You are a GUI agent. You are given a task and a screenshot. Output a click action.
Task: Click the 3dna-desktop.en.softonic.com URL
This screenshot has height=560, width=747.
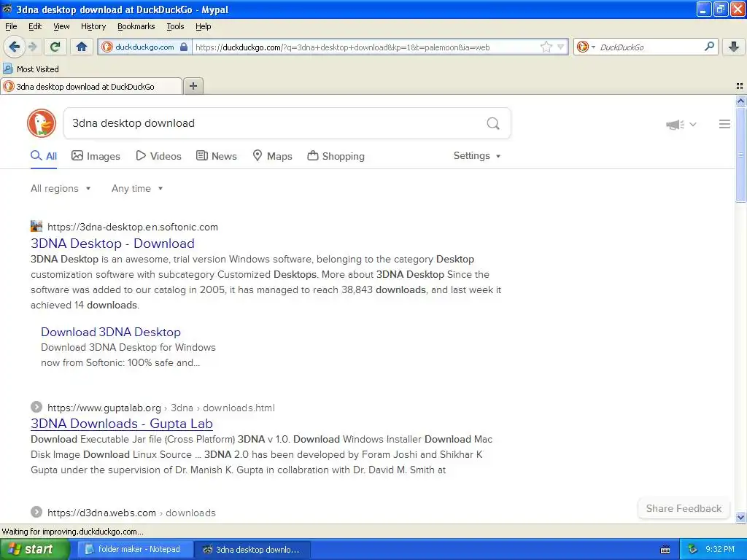point(133,227)
